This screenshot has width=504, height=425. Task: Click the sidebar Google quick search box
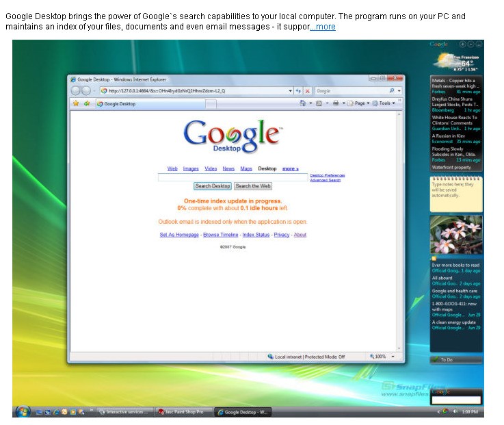tap(456, 400)
